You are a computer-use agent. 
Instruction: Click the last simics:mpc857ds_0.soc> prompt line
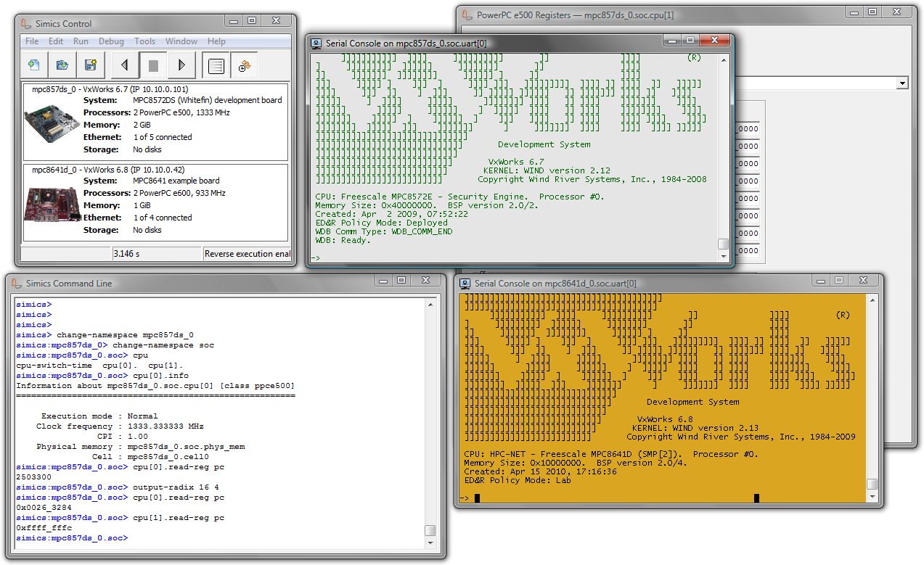tap(72, 538)
